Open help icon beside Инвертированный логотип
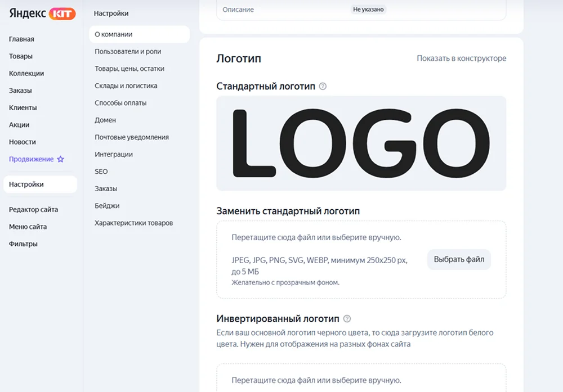This screenshot has height=392, width=563. 347,318
